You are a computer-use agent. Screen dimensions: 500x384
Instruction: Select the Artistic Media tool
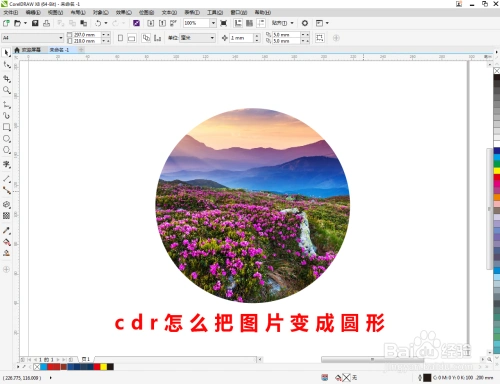[6, 116]
